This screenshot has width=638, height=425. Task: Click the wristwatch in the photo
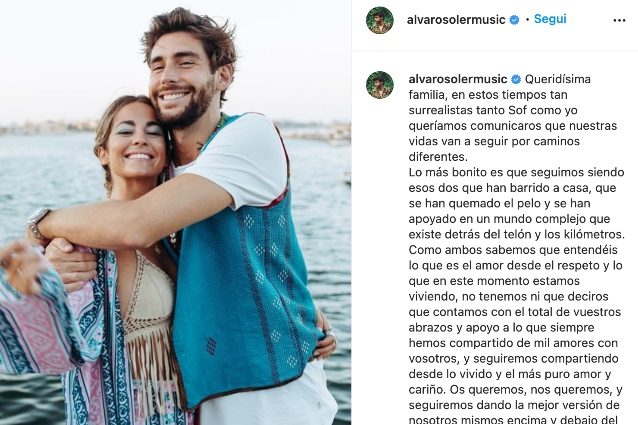tap(37, 223)
